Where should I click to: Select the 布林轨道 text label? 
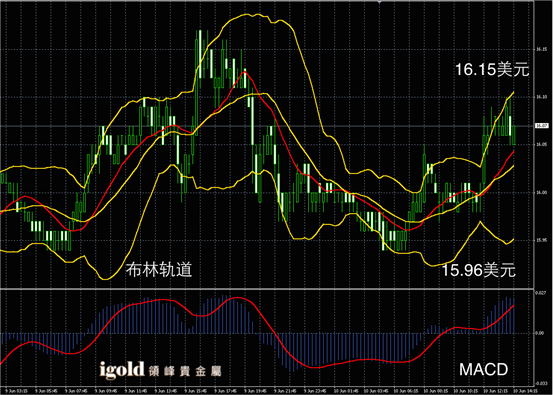[159, 271]
